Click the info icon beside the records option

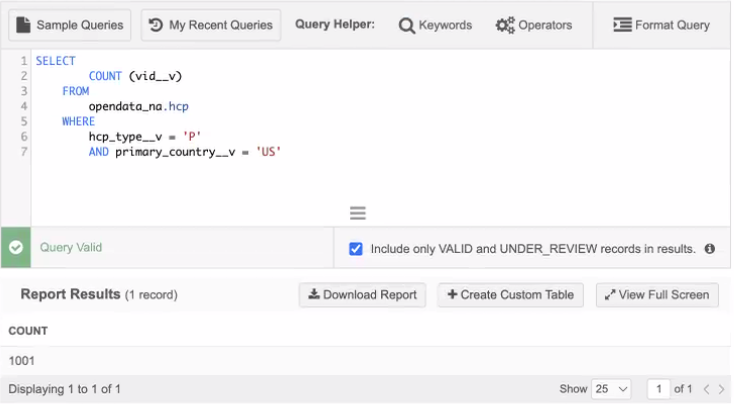click(710, 249)
